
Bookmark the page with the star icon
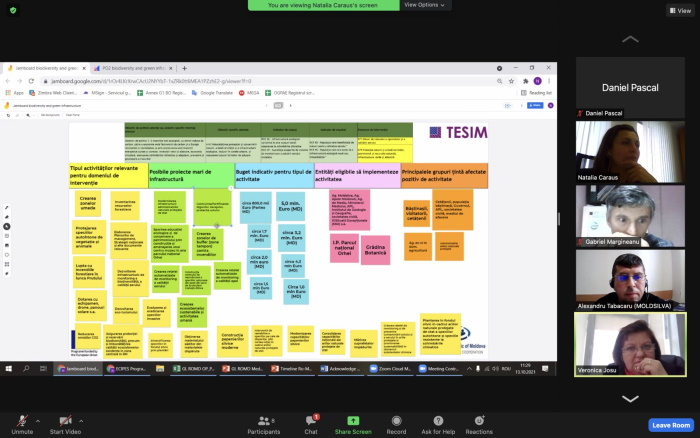coord(512,81)
